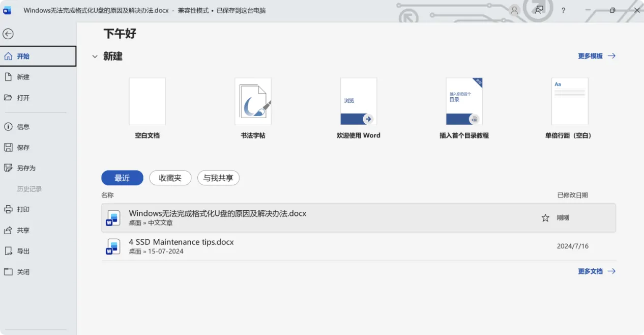Viewport: 644px width, 335px height.
Task: Select 打开 in the sidebar
Action: [x=38, y=98]
